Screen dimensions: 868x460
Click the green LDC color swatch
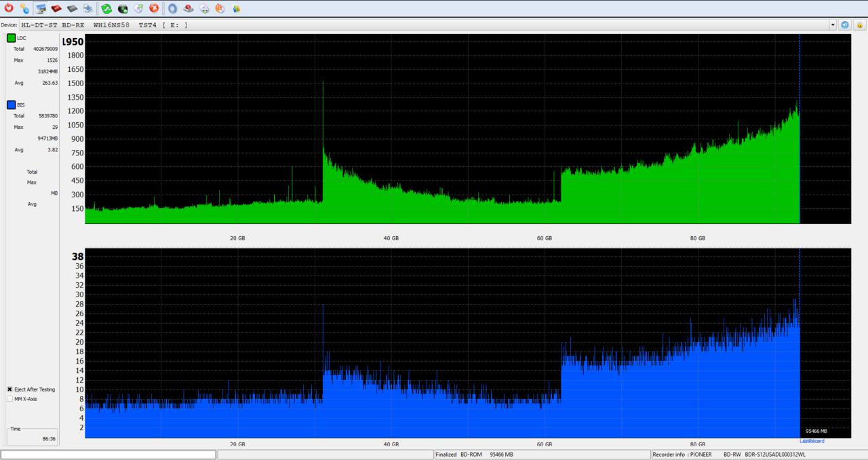coord(11,38)
